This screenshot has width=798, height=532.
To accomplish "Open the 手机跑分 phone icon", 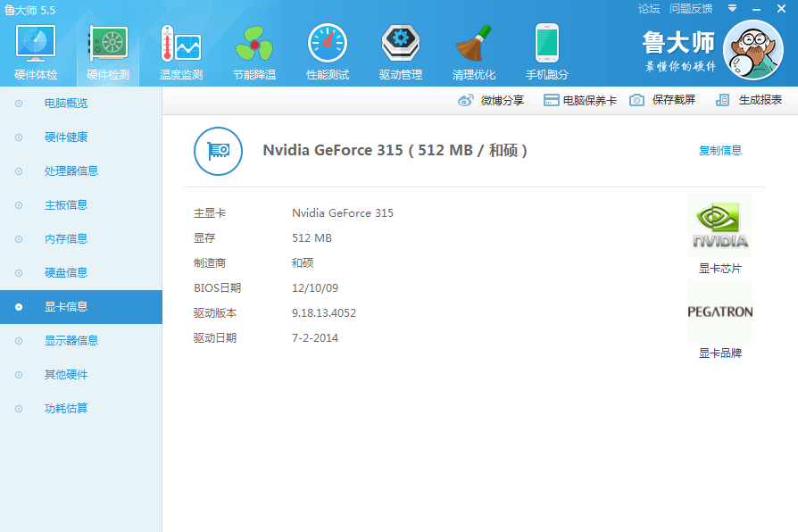I will pyautogui.click(x=546, y=45).
